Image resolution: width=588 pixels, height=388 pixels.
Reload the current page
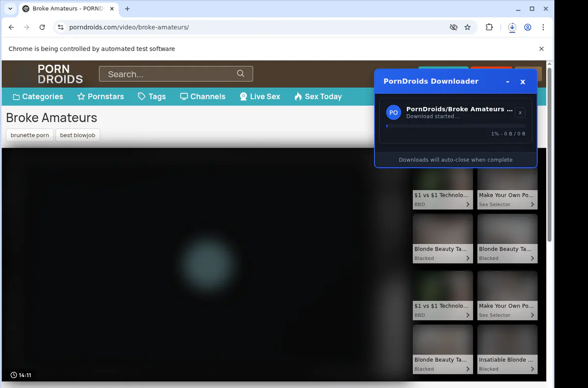(42, 27)
